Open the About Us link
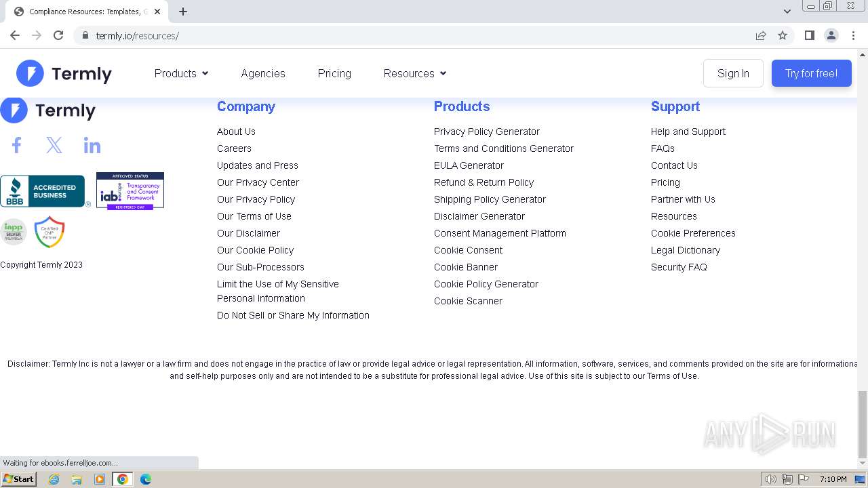Image resolution: width=868 pixels, height=488 pixels. pos(236,131)
